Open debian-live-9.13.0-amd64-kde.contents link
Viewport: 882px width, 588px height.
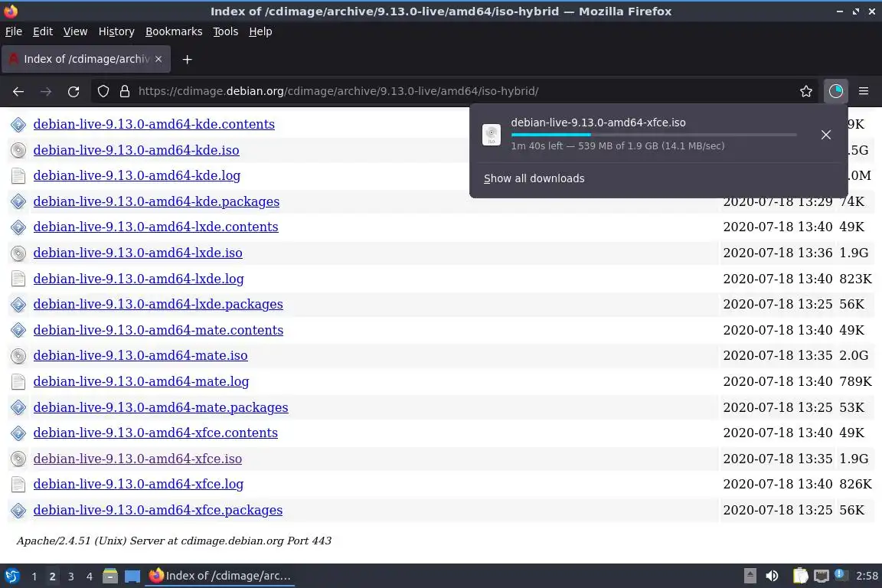click(x=154, y=124)
